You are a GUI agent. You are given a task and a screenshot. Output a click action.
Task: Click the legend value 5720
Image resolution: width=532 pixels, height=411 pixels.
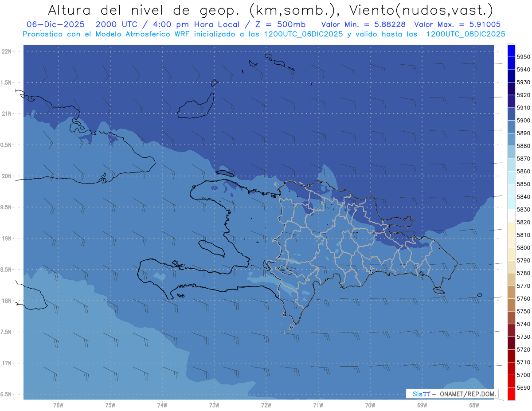click(523, 349)
